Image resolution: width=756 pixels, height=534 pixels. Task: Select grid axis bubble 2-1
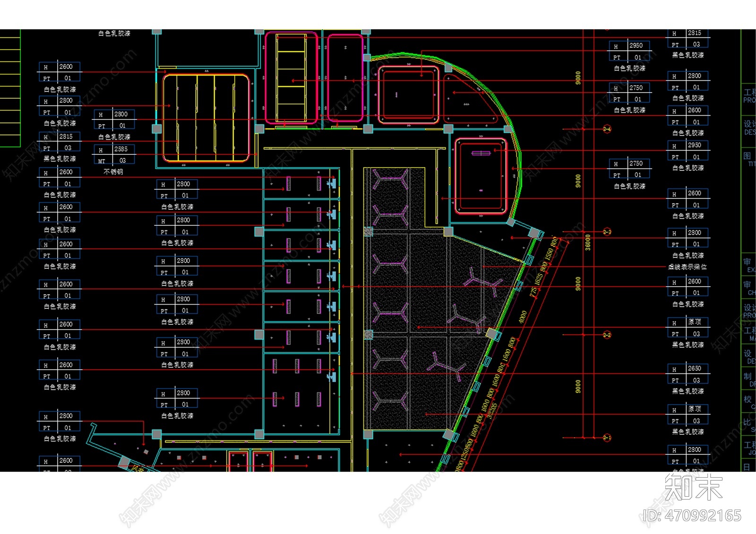click(607, 438)
